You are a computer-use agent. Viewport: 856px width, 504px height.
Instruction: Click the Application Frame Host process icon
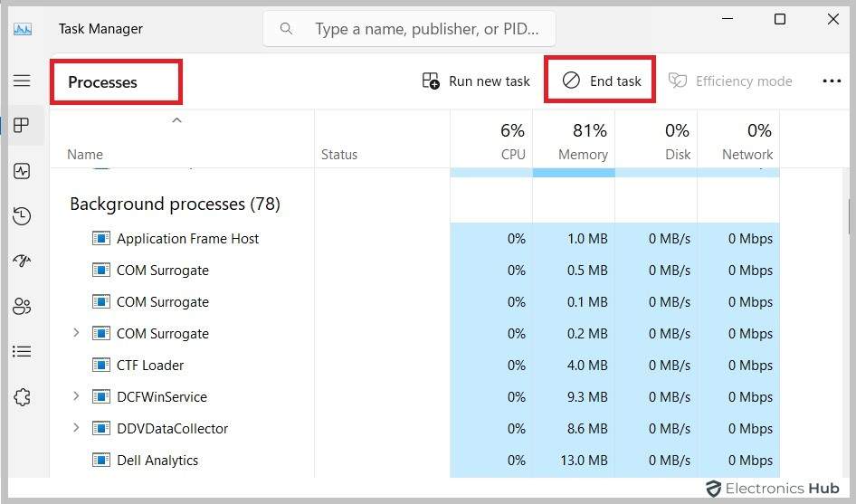click(101, 239)
